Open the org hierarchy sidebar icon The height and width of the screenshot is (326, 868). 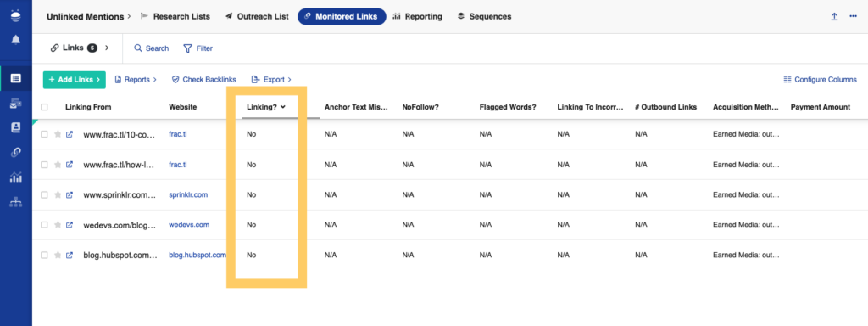coord(15,202)
